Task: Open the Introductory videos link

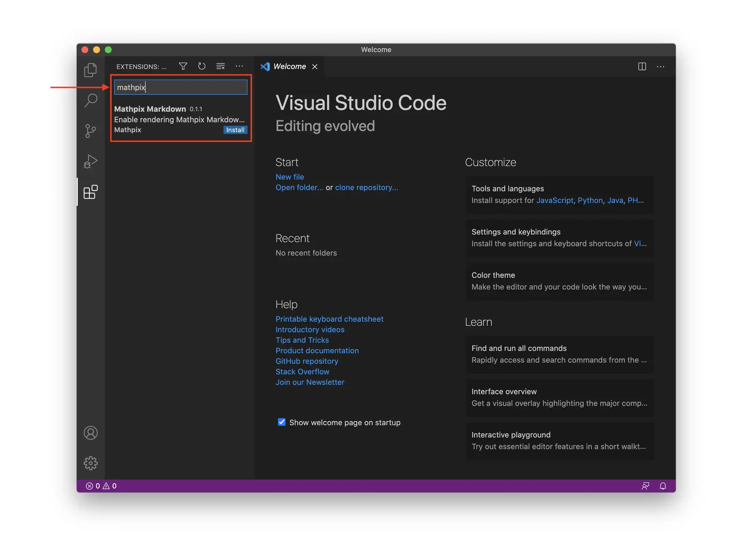Action: coord(310,329)
